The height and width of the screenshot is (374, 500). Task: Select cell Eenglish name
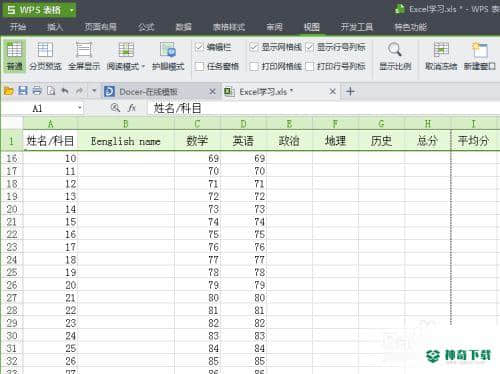click(x=126, y=141)
